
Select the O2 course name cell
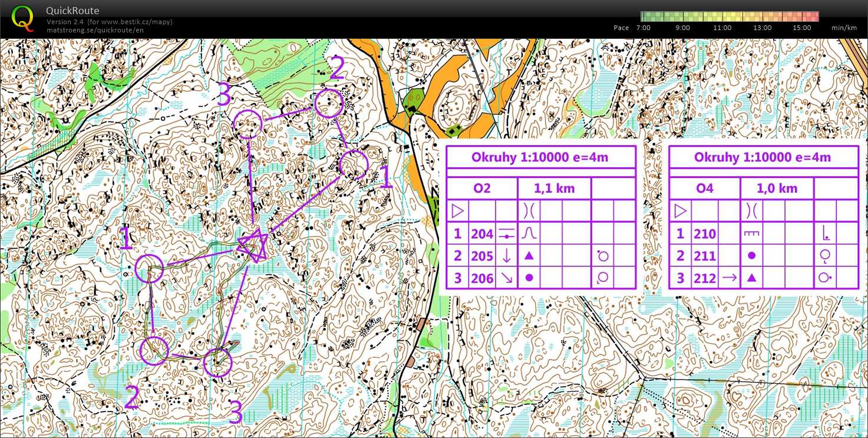click(x=481, y=188)
